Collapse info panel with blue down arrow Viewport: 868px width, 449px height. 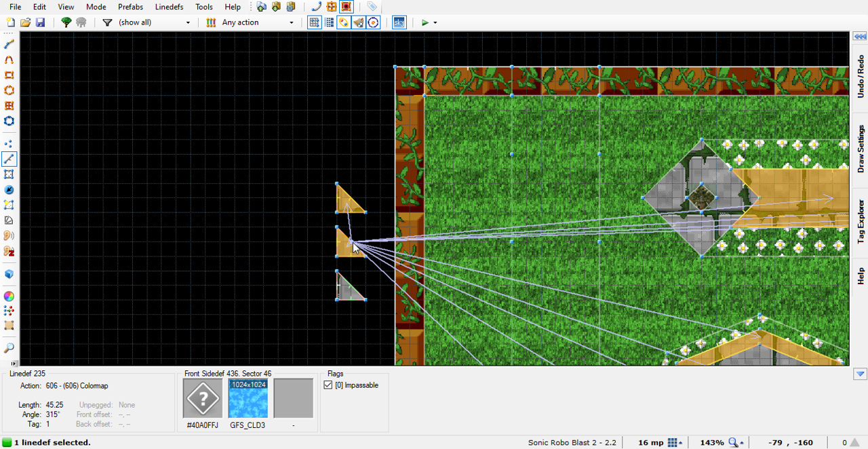click(860, 374)
